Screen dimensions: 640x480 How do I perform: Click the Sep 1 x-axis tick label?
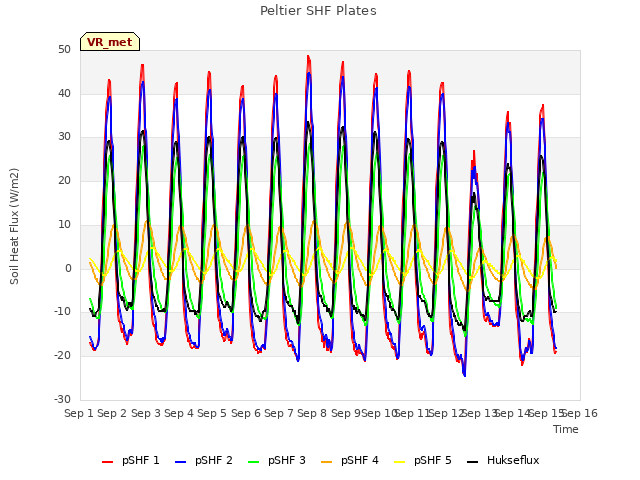click(x=79, y=413)
